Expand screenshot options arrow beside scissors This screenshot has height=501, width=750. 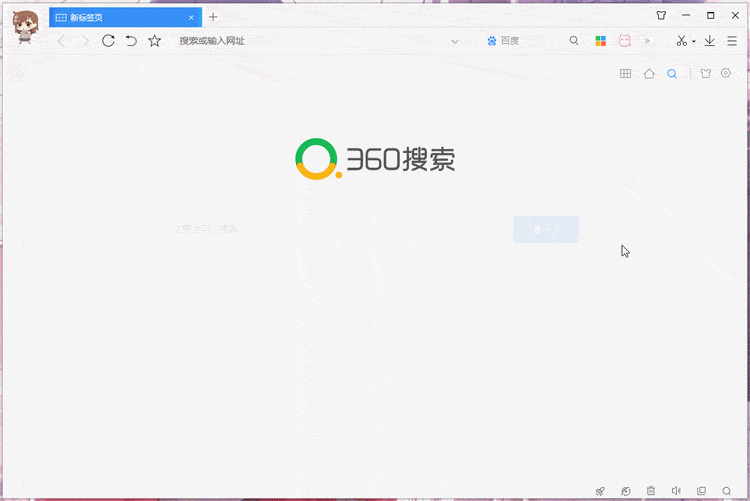[694, 41]
